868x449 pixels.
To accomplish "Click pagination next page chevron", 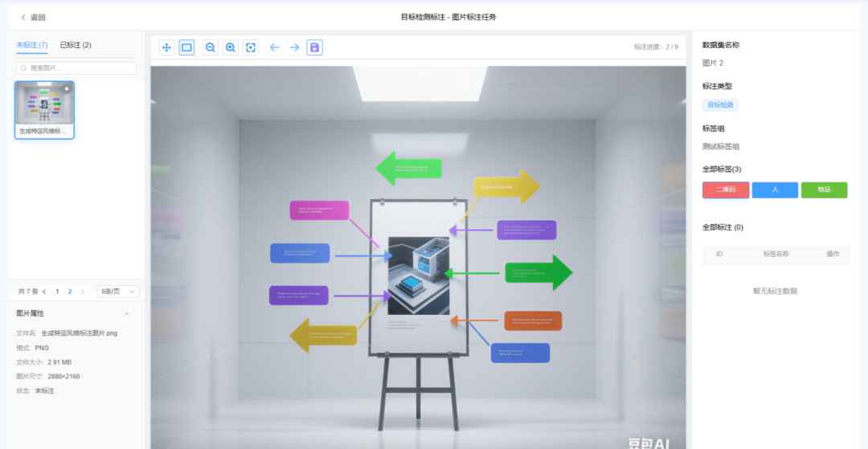I will pyautogui.click(x=83, y=292).
